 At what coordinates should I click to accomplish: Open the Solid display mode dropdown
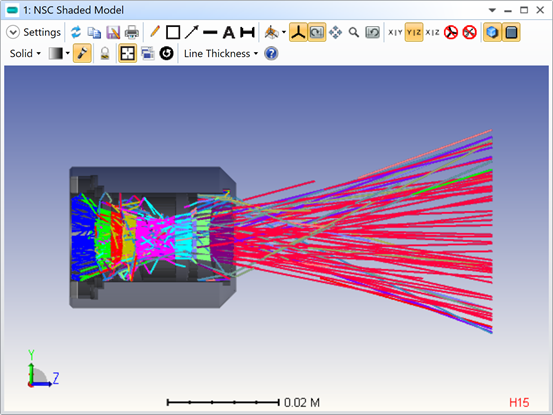click(x=25, y=54)
